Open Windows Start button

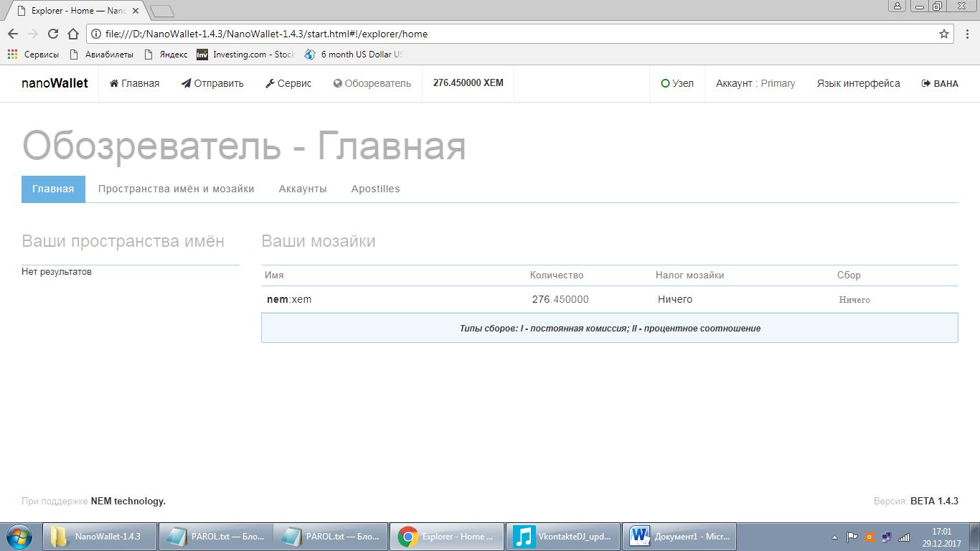19,537
